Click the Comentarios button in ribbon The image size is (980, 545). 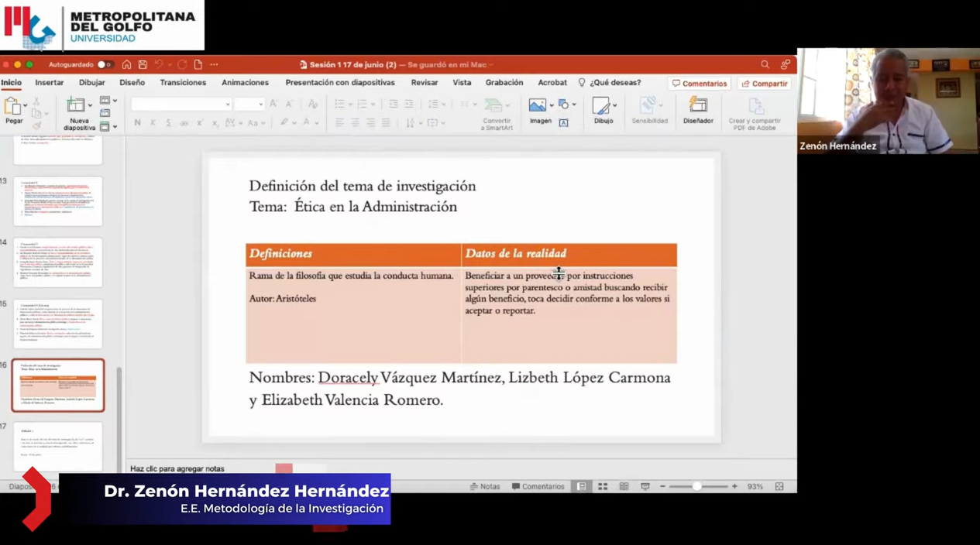tap(700, 84)
